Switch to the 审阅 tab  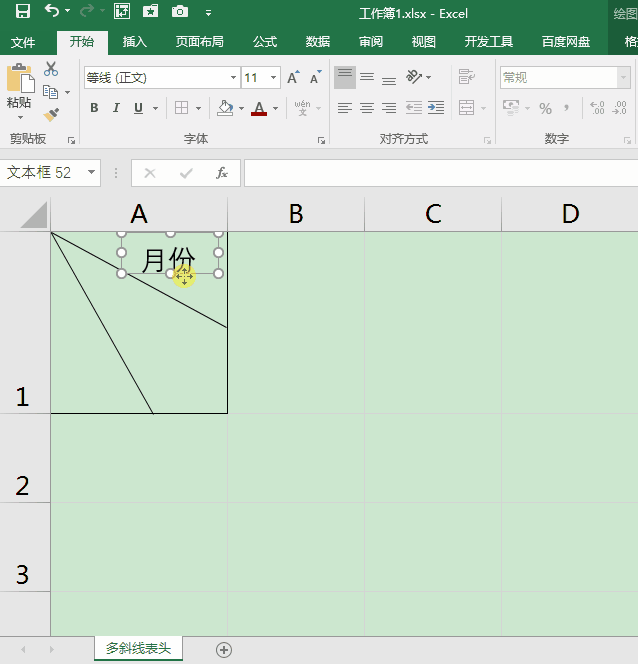pyautogui.click(x=371, y=42)
